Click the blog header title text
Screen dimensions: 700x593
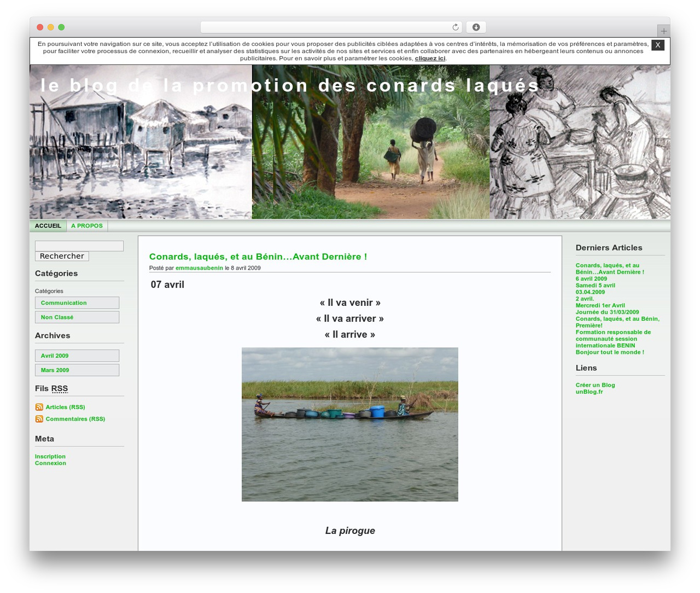290,85
